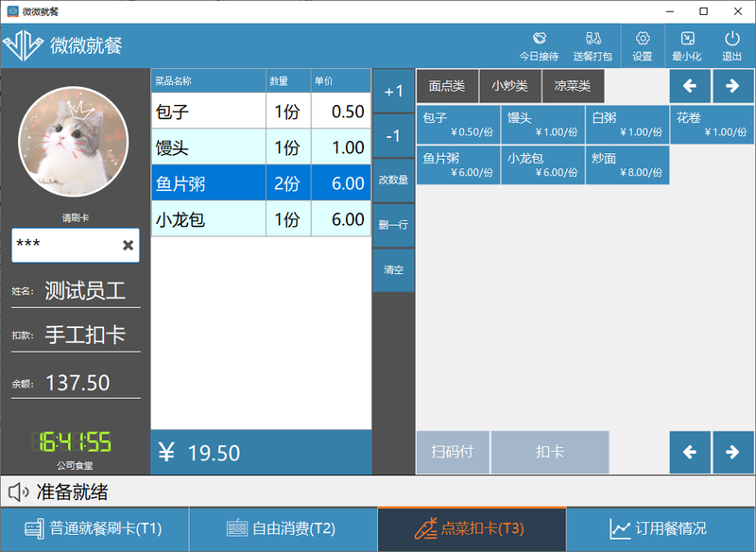
Task: Switch to 自由消费(T2) tab
Action: point(283,529)
